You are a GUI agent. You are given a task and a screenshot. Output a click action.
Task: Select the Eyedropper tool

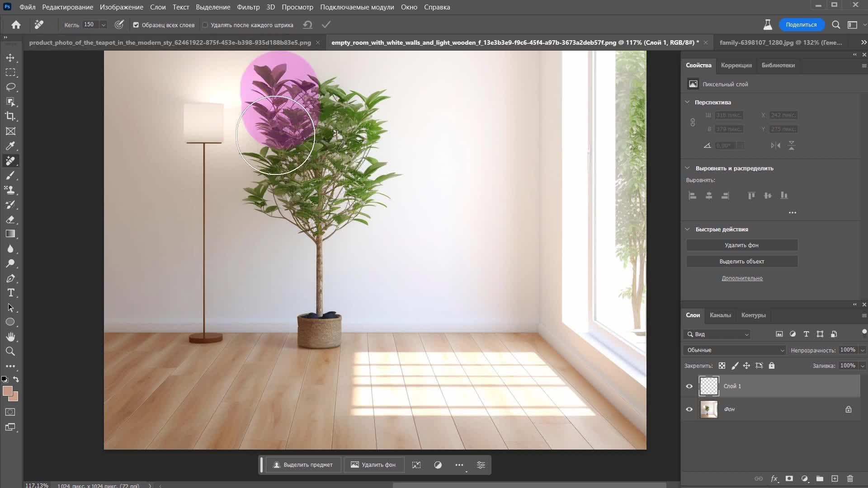point(10,146)
